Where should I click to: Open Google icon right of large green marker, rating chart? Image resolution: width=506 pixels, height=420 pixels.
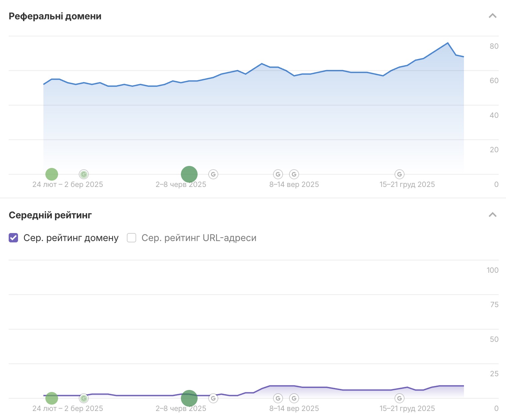(x=213, y=398)
